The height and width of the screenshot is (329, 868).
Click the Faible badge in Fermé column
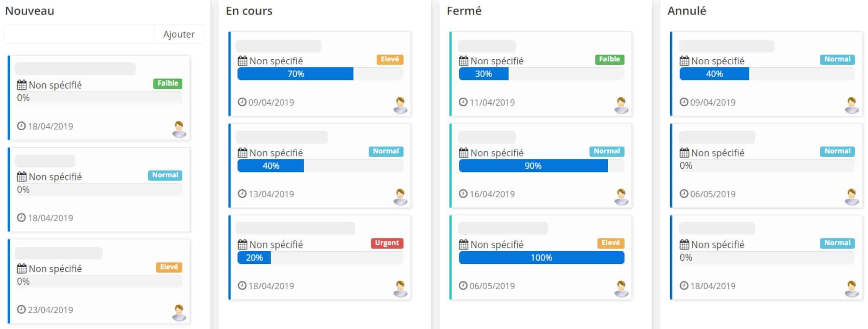(x=609, y=59)
